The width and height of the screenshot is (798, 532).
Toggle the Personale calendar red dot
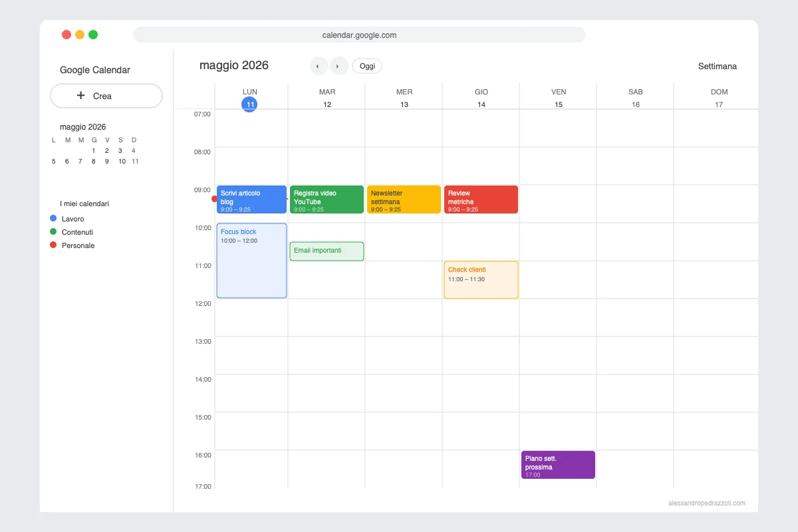[53, 245]
